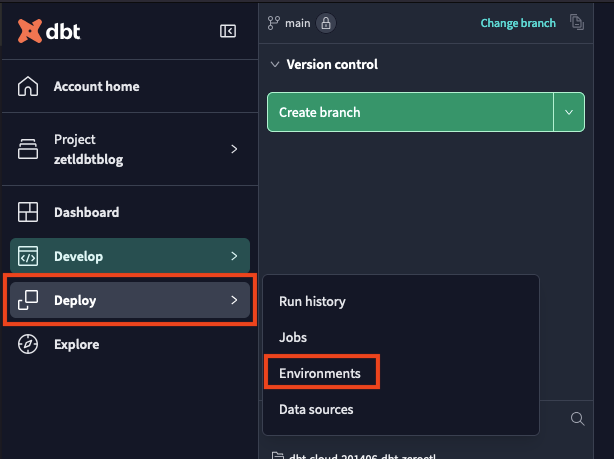The width and height of the screenshot is (614, 459).
Task: Click the branch lock icon beside main
Action: (x=326, y=23)
